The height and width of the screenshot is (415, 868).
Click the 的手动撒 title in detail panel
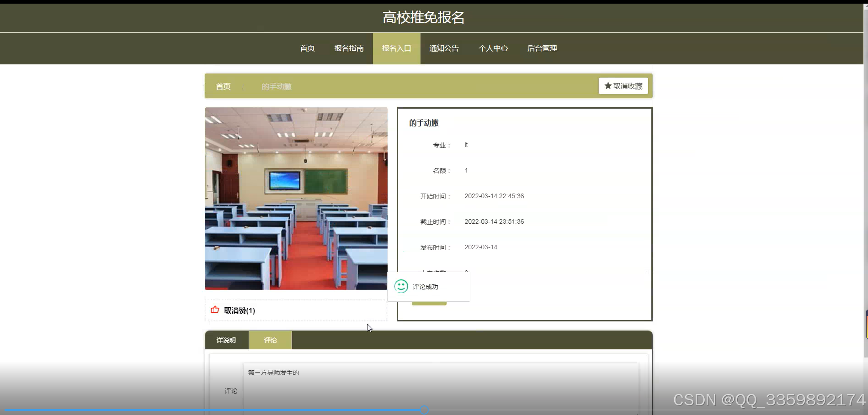[424, 123]
